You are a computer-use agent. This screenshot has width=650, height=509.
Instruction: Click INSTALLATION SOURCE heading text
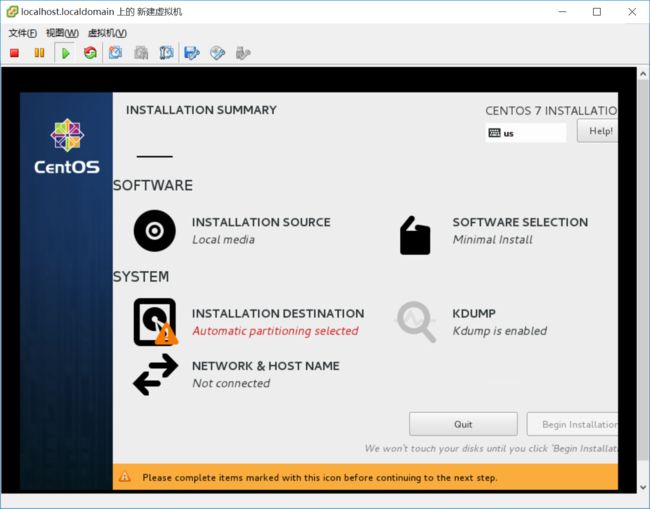261,222
